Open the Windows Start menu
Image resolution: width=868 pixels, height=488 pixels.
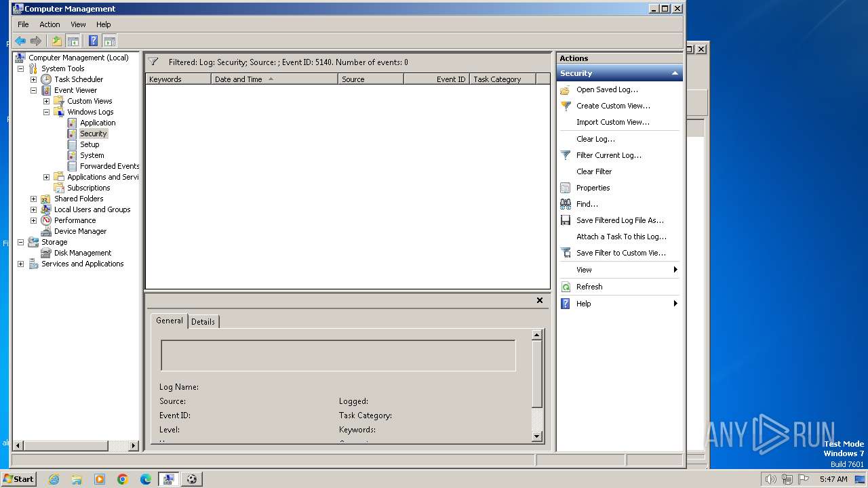pyautogui.click(x=19, y=479)
